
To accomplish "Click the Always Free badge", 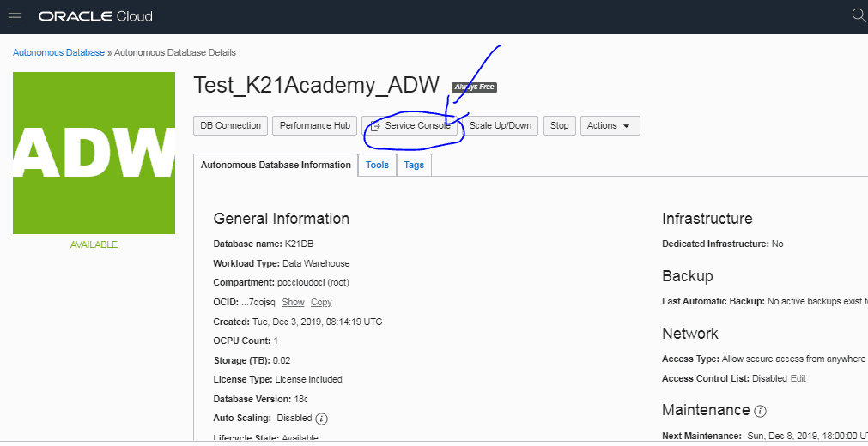I will (475, 87).
